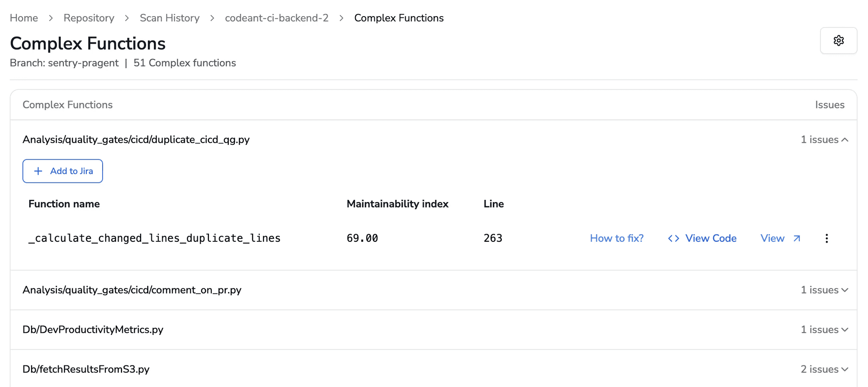
Task: Select the Complex Functions breadcrumb item
Action: pyautogui.click(x=399, y=18)
